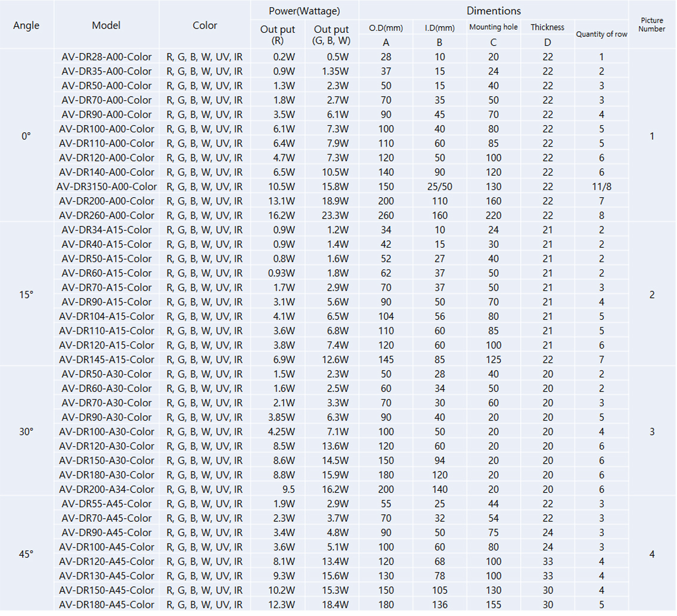Click the 45° angle cell
The image size is (677, 616).
26,554
